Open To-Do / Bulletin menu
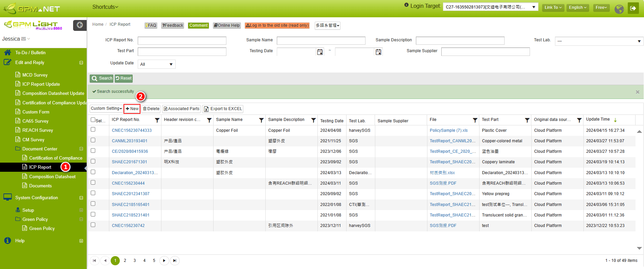Image resolution: width=644 pixels, height=269 pixels. pyautogui.click(x=30, y=53)
